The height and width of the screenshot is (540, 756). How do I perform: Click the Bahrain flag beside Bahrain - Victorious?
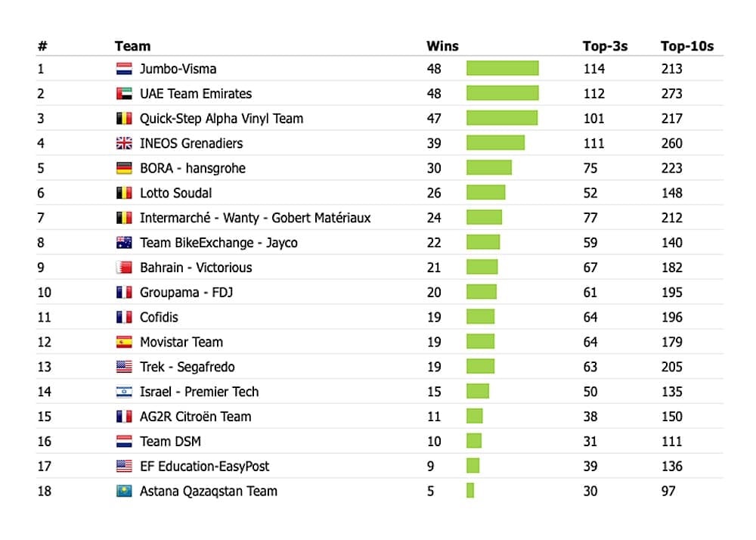(x=124, y=268)
